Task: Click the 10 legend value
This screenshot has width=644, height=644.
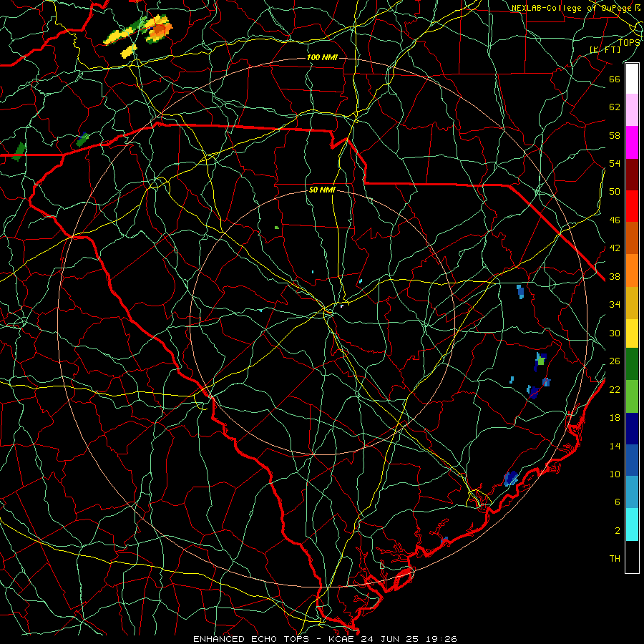Action: pos(615,474)
